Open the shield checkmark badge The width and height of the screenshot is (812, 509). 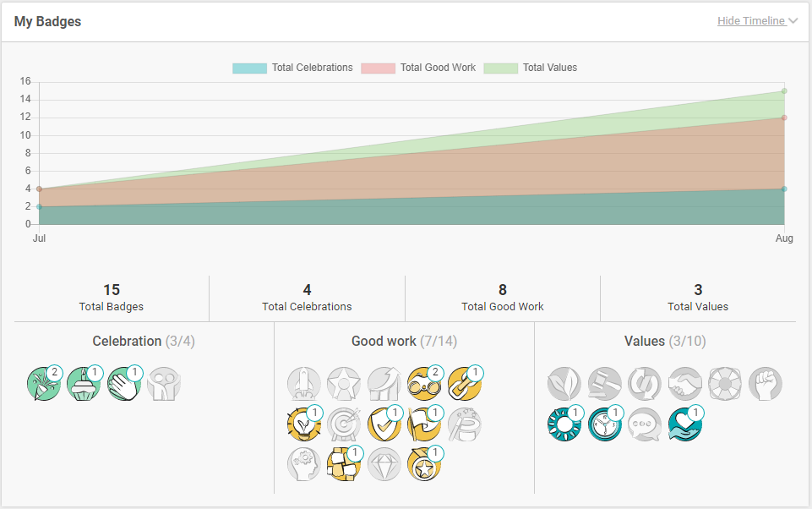[x=384, y=424]
